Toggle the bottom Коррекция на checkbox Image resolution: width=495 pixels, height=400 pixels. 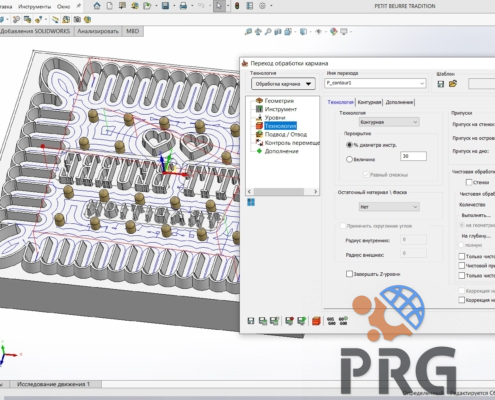click(x=462, y=300)
